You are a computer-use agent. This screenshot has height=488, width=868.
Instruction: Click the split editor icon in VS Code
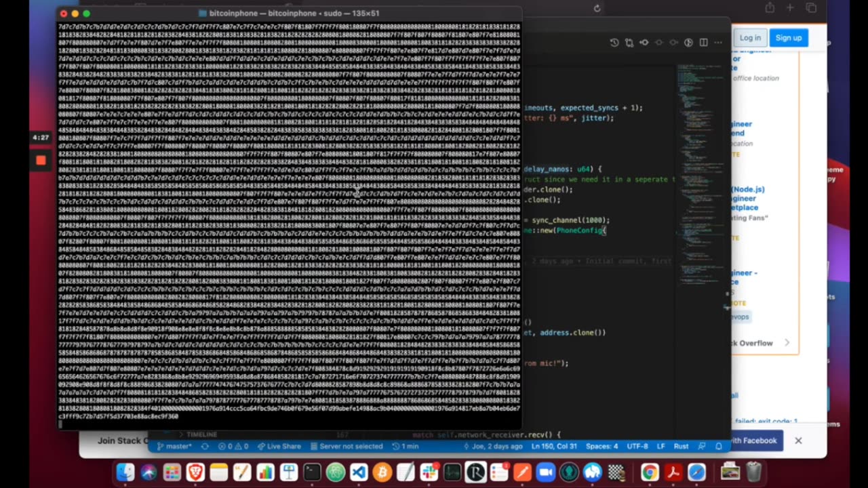(x=703, y=43)
